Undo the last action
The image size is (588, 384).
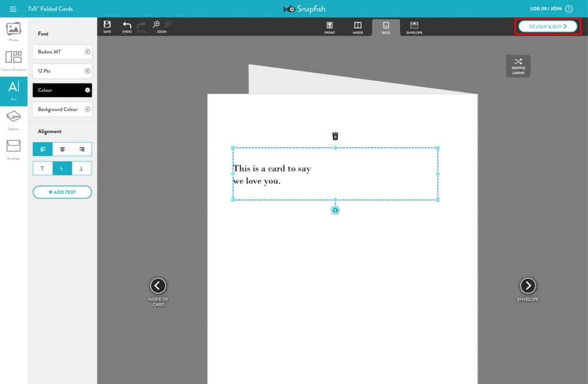point(127,26)
